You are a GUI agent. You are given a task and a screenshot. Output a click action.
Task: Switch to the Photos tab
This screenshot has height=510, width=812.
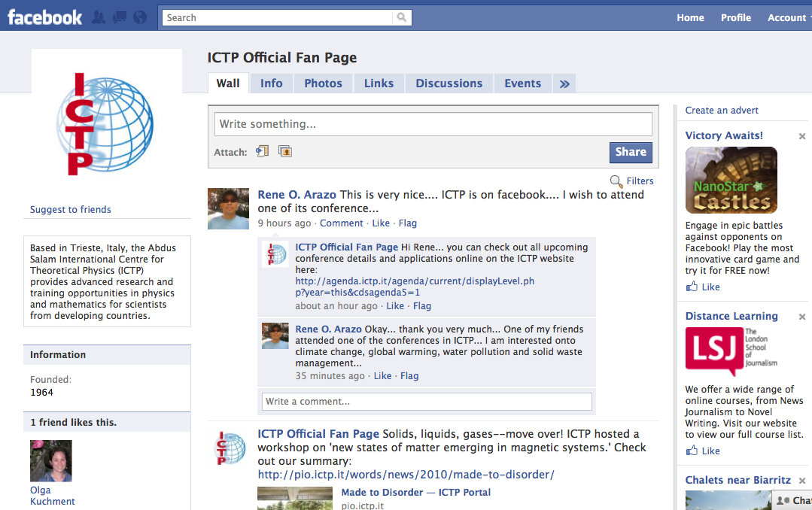pyautogui.click(x=322, y=83)
